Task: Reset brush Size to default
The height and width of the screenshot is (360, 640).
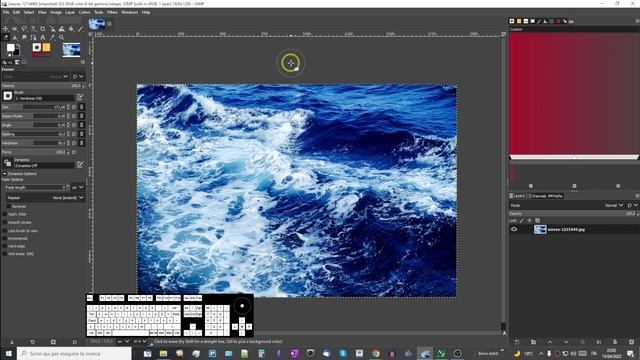Action: [74, 107]
